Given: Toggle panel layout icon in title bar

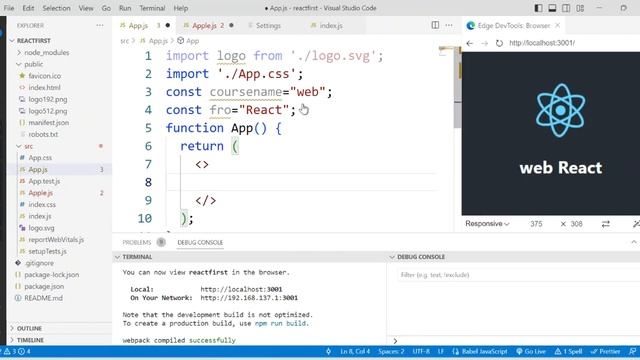Looking at the screenshot, I should 552,8.
